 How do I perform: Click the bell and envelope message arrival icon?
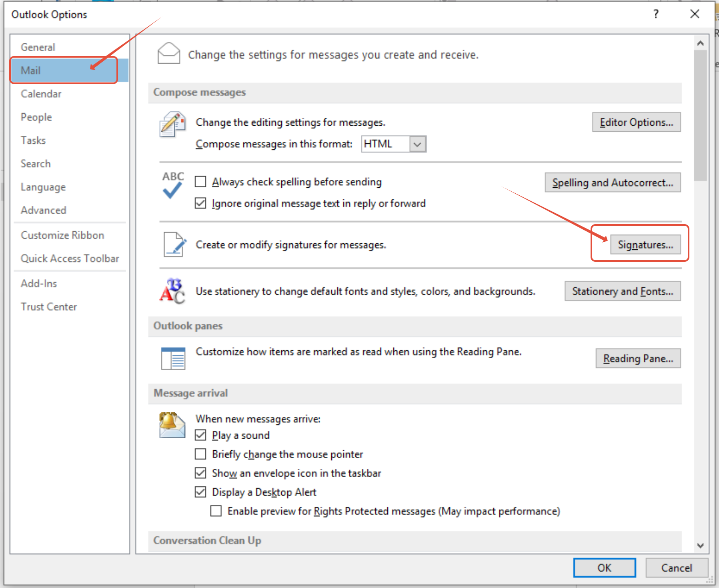pos(172,425)
